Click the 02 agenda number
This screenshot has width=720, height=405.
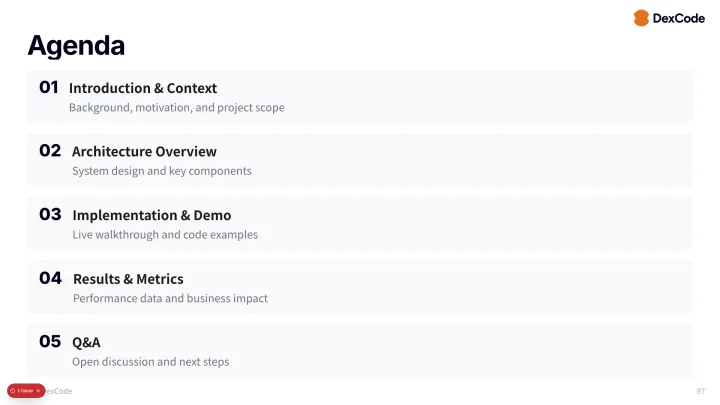[50, 151]
